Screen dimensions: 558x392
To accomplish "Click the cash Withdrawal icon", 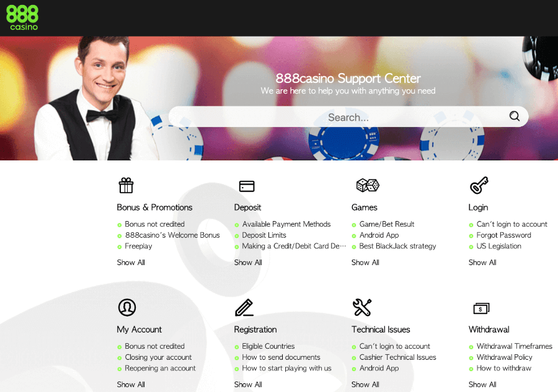I will point(481,308).
